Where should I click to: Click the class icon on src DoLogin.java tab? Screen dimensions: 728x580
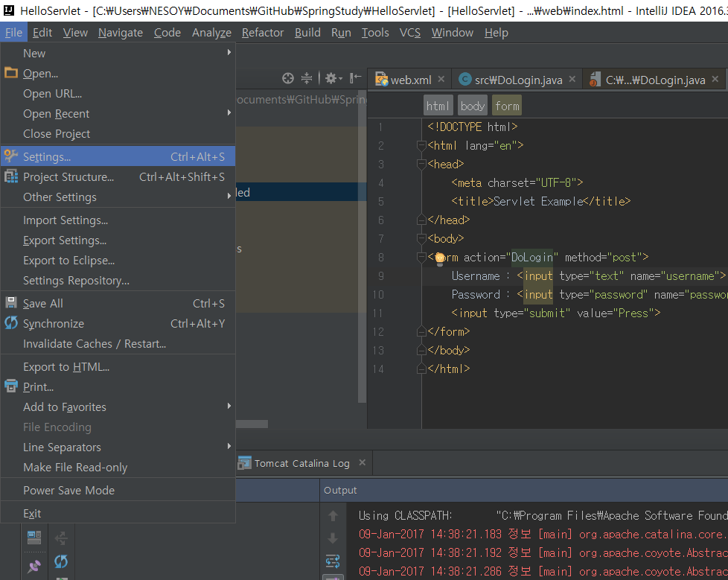(464, 80)
